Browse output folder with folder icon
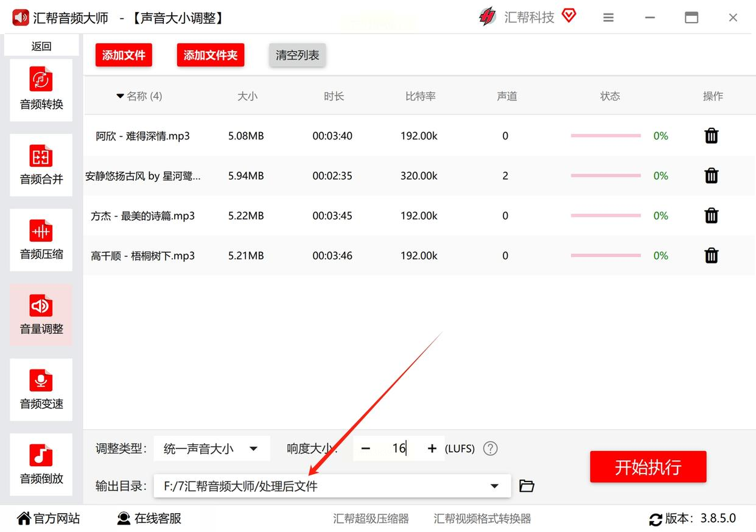 [527, 486]
